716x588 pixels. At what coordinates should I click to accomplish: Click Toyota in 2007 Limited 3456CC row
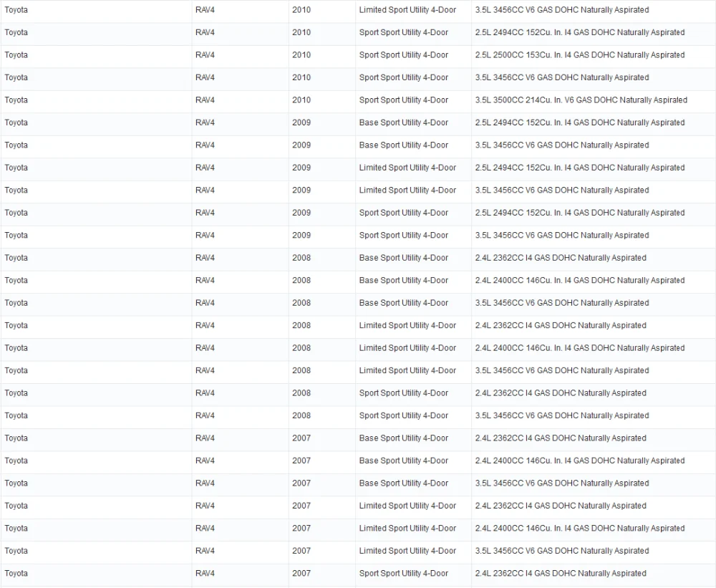click(x=16, y=551)
